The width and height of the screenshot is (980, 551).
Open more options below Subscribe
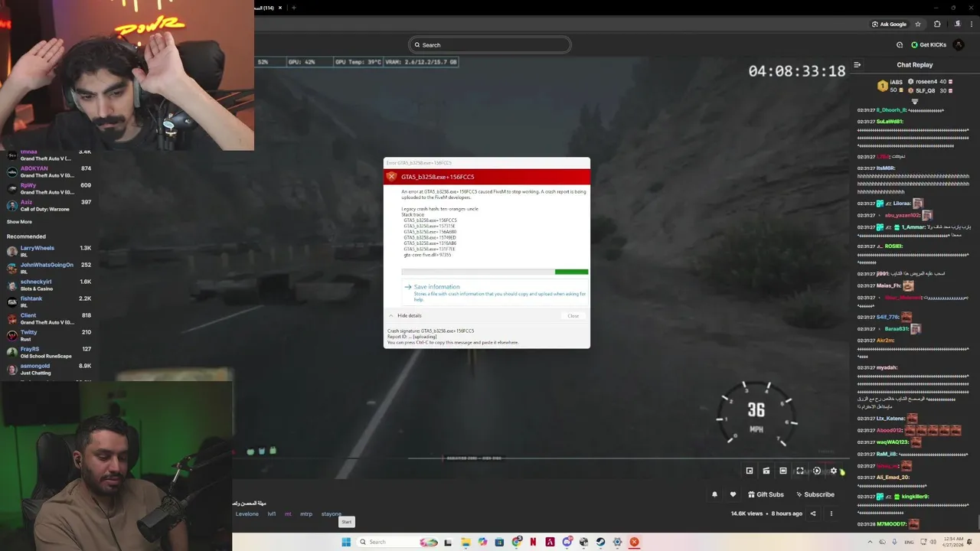coord(831,514)
